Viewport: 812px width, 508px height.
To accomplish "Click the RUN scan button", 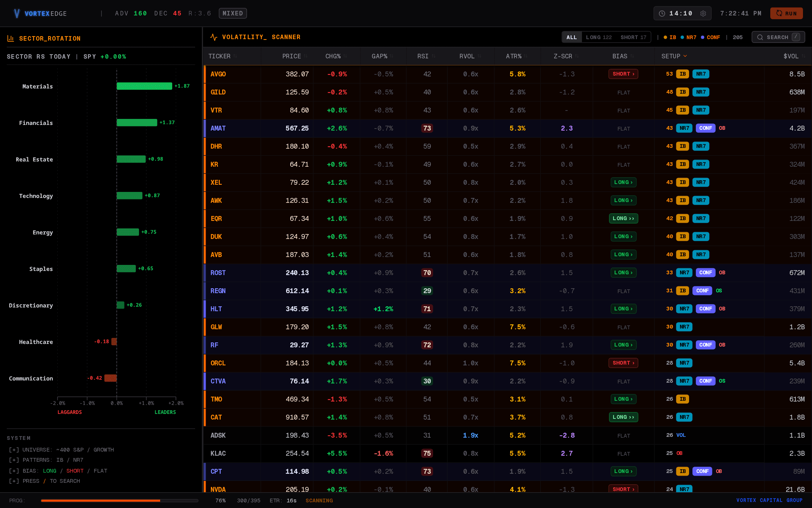I will click(x=786, y=13).
